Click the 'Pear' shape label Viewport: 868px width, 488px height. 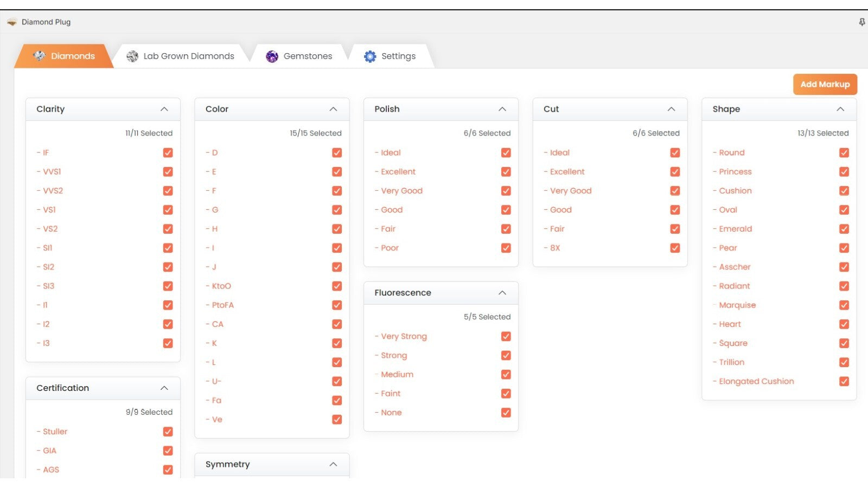point(727,248)
